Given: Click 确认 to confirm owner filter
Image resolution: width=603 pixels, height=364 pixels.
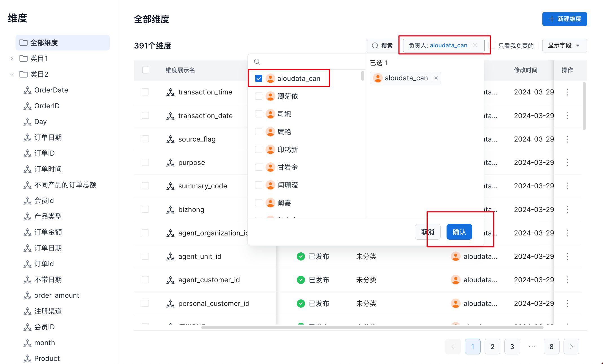Looking at the screenshot, I should 459,232.
